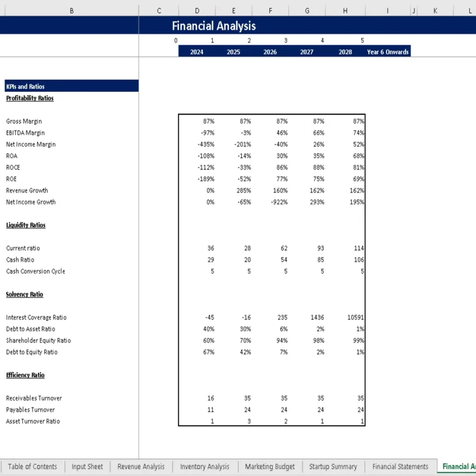Screen dimensions: 476x476
Task: Select the Inventory Analysis tab
Action: click(x=204, y=466)
